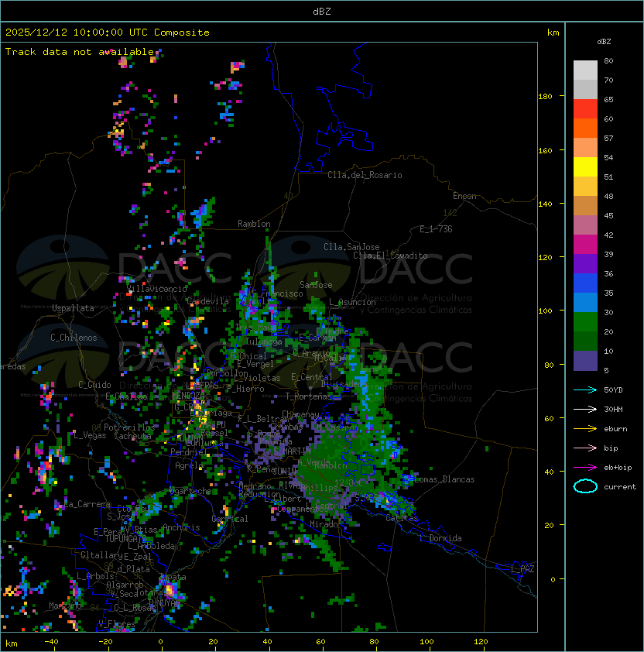The width and height of the screenshot is (644, 652).
Task: Click the 'Agrelo' label
Action: (189, 465)
